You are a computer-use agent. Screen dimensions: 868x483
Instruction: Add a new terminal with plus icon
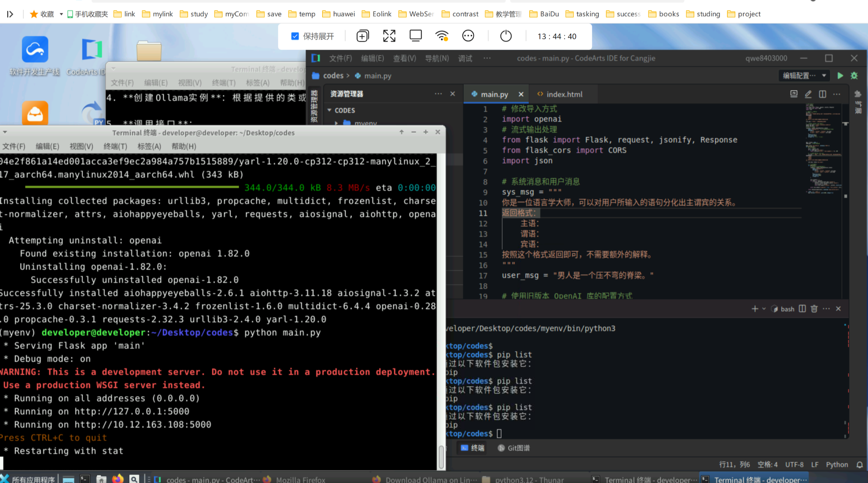[755, 309]
